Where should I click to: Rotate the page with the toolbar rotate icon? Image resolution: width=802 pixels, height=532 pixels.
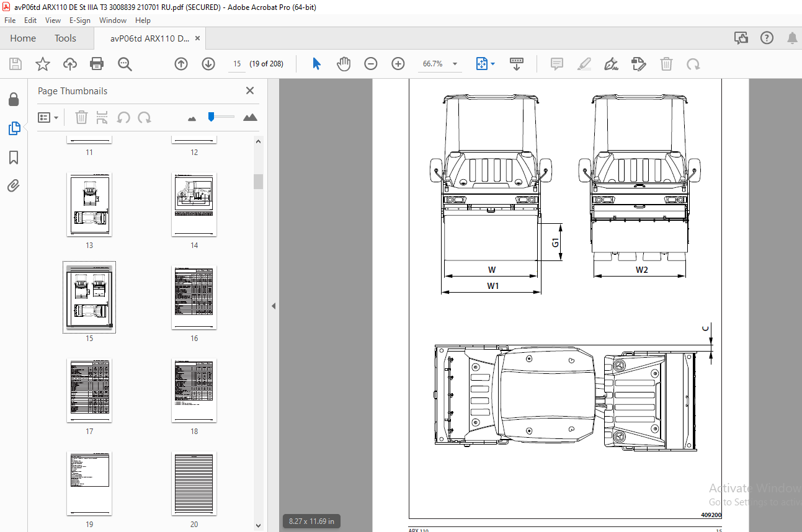tap(693, 64)
